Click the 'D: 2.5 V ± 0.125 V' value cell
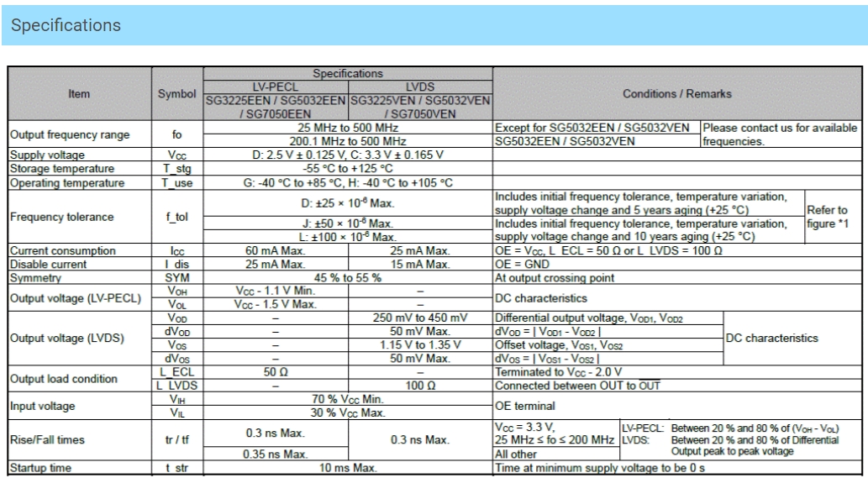 (x=348, y=155)
